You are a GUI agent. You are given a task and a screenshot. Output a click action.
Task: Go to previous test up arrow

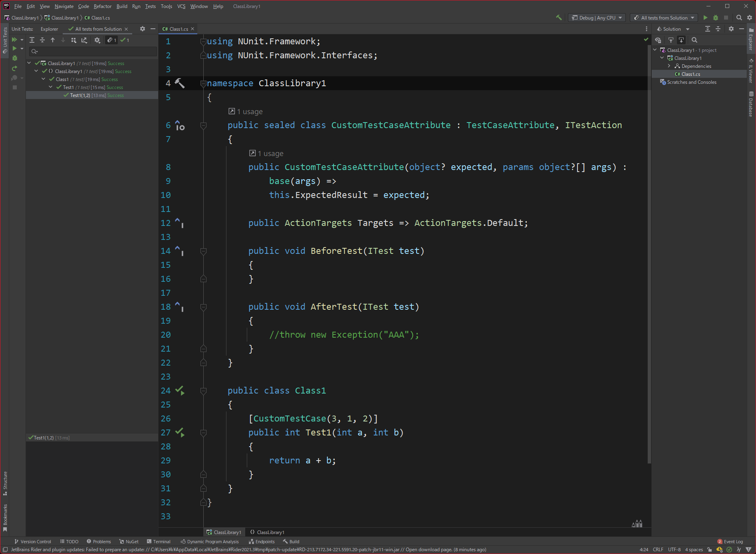click(53, 40)
